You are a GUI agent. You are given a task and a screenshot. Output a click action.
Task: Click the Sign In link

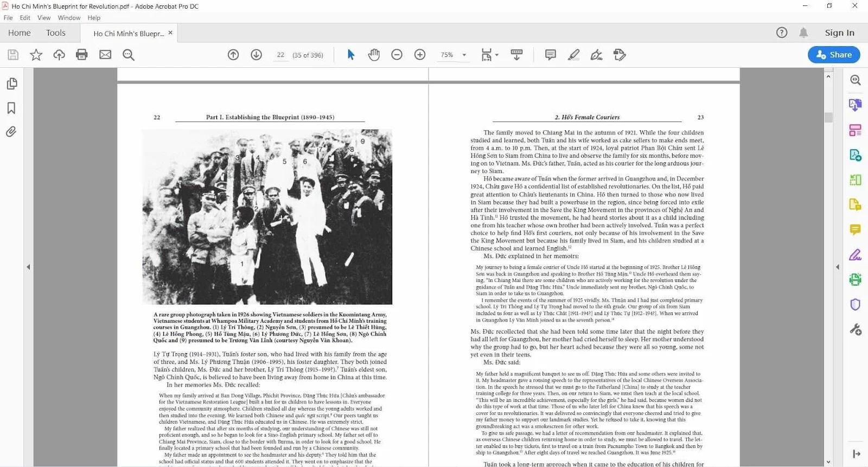839,33
